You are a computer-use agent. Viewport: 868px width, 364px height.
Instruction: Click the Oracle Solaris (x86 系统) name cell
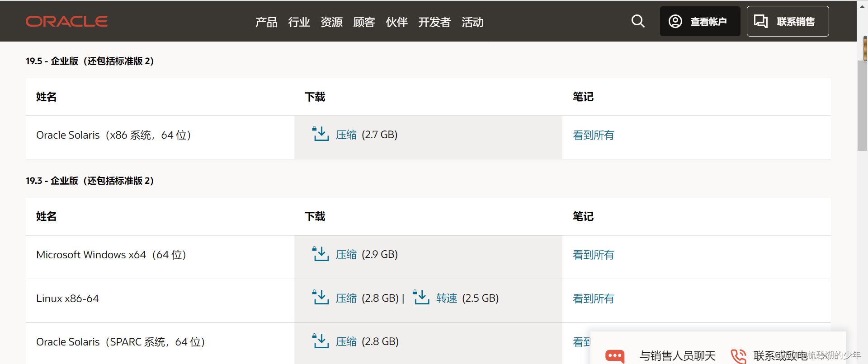(x=160, y=137)
